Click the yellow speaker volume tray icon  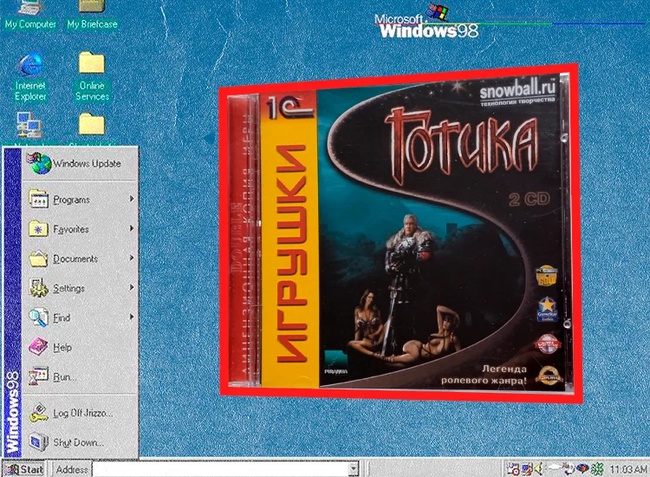(x=538, y=469)
